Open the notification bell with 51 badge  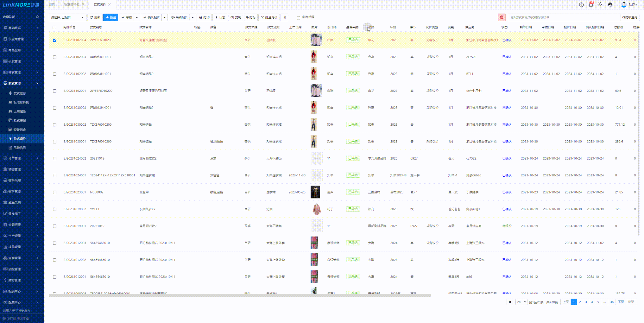coord(590,5)
